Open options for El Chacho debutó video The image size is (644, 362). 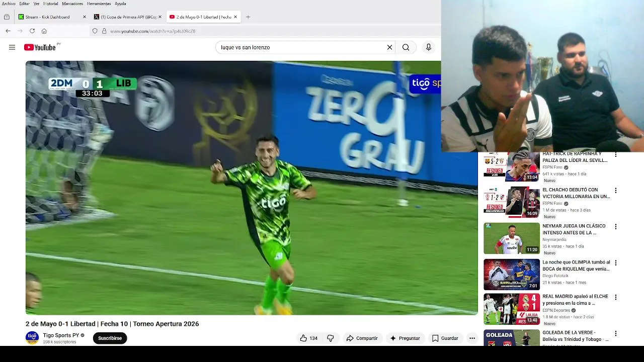click(615, 191)
